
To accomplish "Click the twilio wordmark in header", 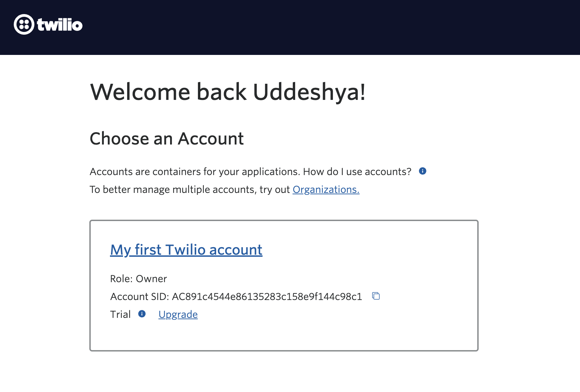I will click(x=60, y=25).
